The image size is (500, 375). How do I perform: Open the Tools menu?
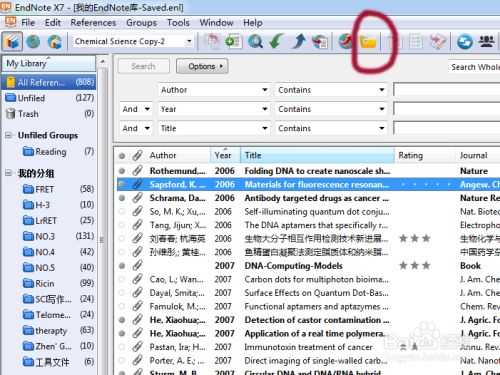(178, 23)
